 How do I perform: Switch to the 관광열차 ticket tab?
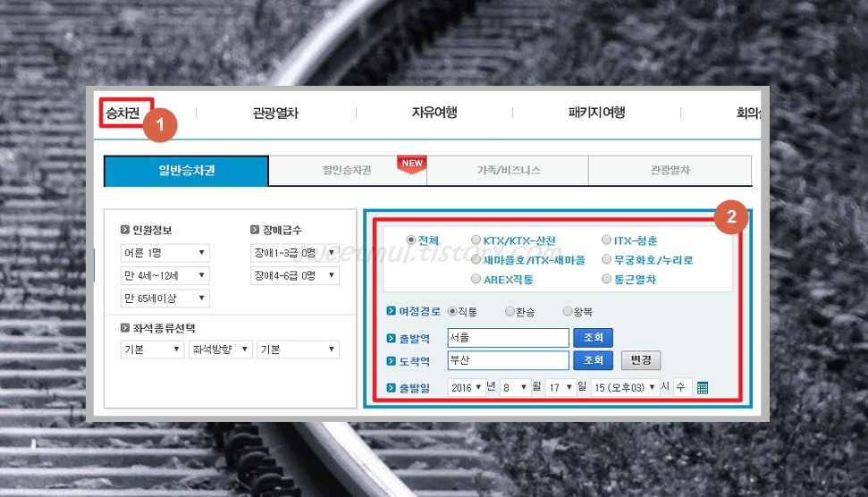670,171
